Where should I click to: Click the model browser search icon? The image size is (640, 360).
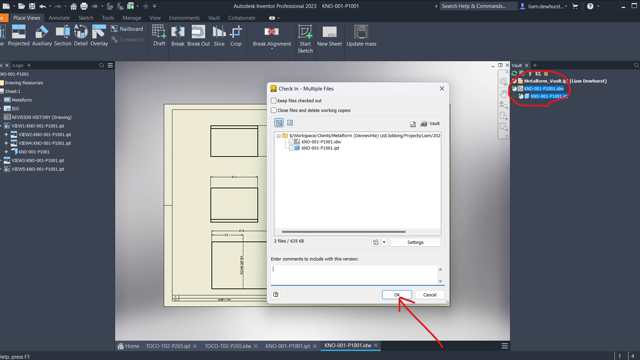click(x=101, y=65)
